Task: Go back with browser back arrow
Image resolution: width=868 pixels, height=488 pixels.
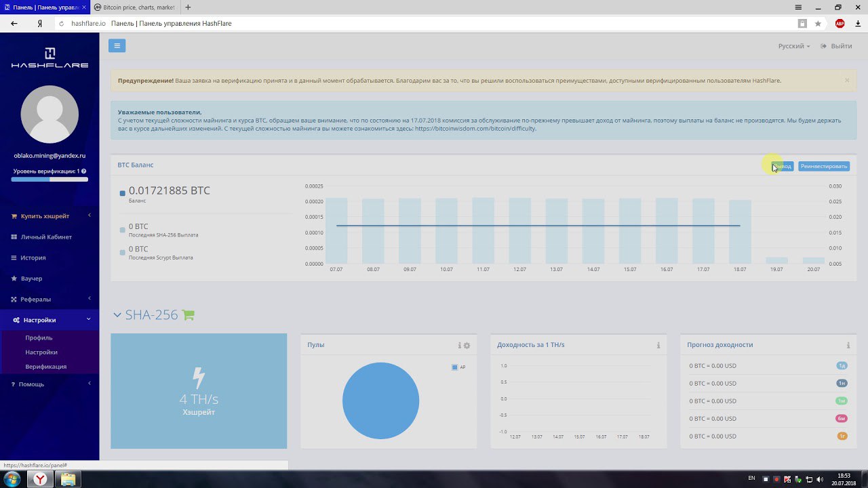Action: tap(14, 23)
